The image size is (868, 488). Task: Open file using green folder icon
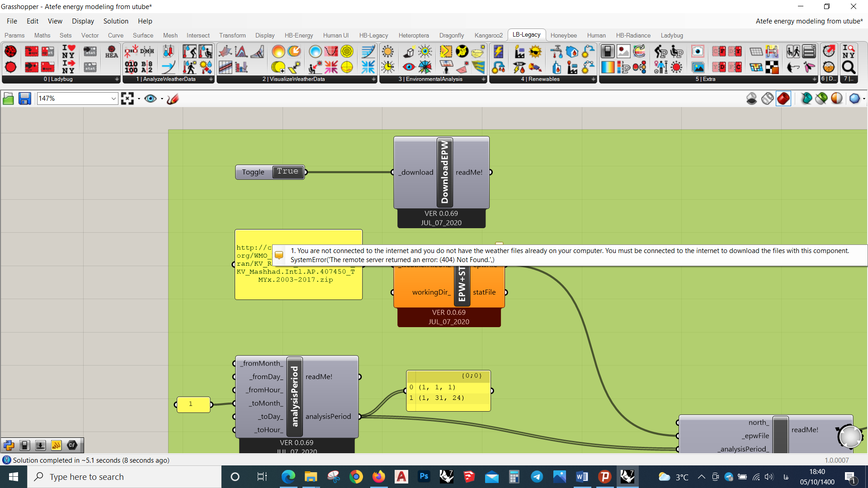point(8,99)
